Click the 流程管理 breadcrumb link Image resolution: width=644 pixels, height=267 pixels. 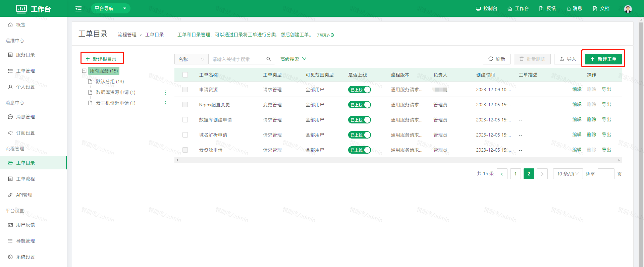pyautogui.click(x=127, y=35)
